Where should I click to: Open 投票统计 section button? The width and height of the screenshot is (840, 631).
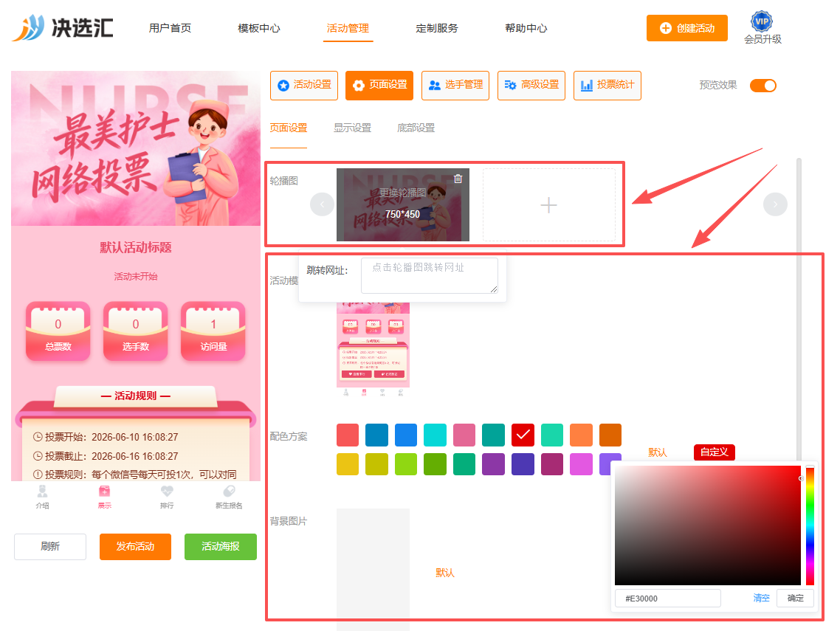coord(607,85)
